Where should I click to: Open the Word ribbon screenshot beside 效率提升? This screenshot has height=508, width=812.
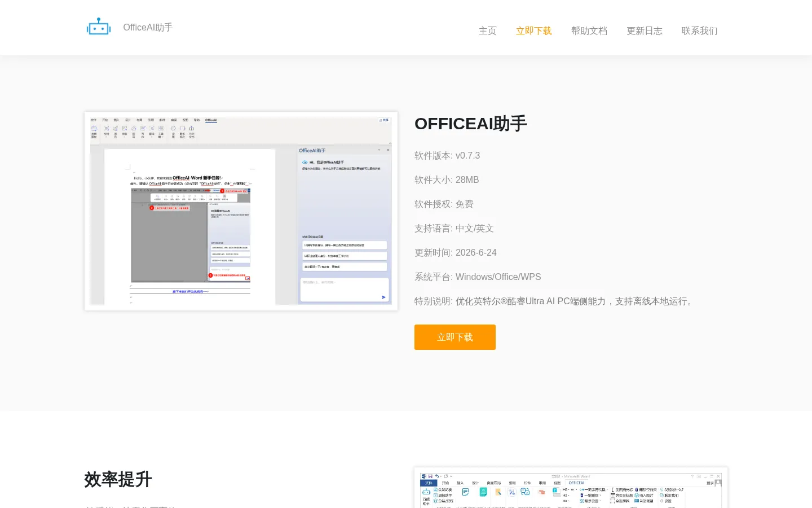[x=571, y=488]
